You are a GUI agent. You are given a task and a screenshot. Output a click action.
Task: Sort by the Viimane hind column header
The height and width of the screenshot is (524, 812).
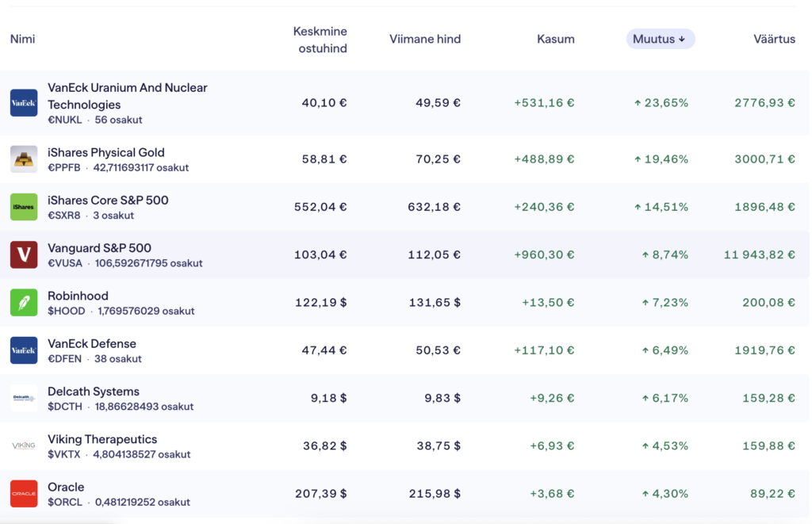[x=425, y=39]
